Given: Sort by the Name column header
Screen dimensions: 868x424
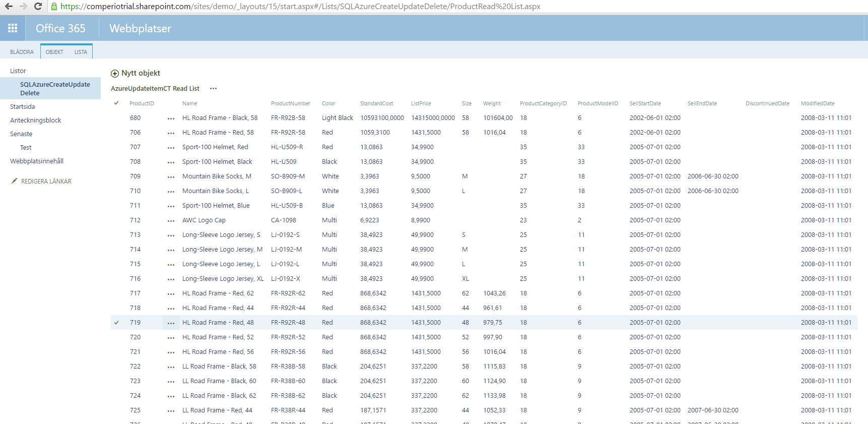Looking at the screenshot, I should [190, 103].
